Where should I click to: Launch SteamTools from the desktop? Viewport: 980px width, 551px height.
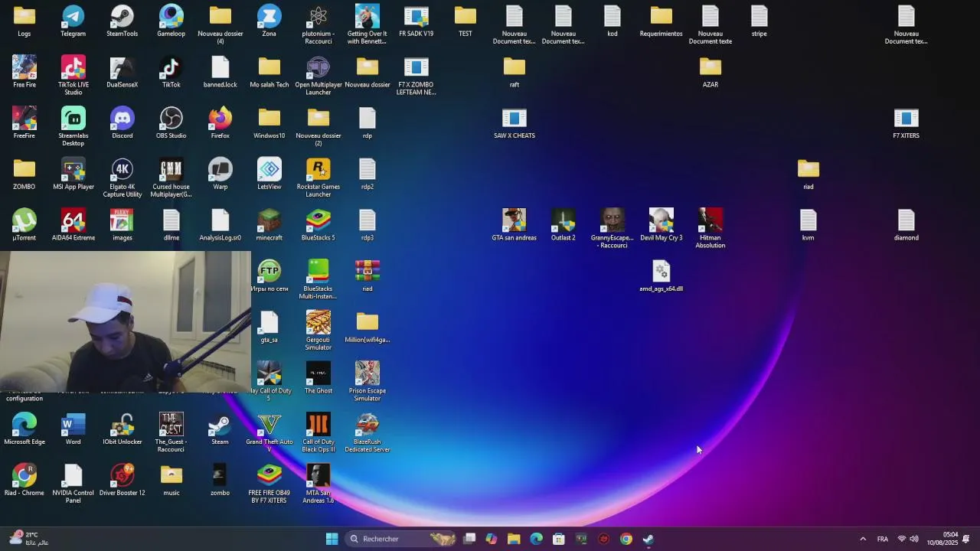122,21
